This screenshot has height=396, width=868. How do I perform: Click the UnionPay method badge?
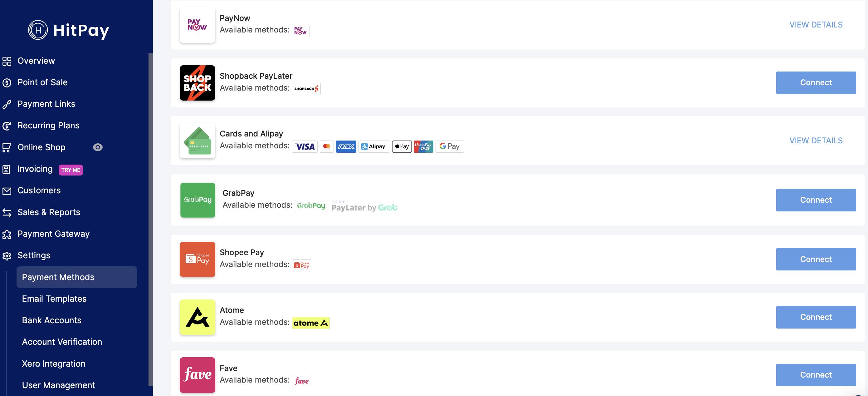424,146
